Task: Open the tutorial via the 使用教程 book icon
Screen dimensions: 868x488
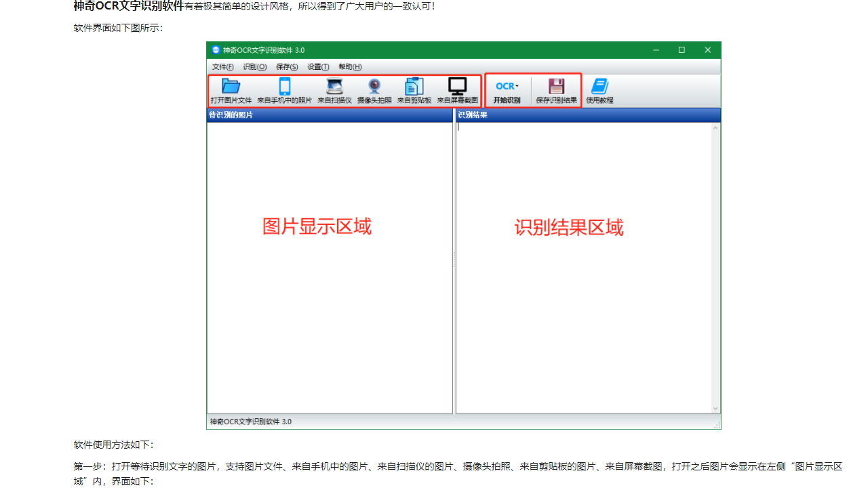Action: point(599,89)
